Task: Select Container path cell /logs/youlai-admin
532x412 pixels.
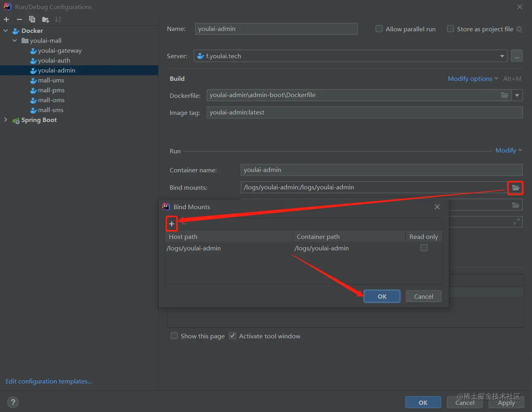Action: 349,248
